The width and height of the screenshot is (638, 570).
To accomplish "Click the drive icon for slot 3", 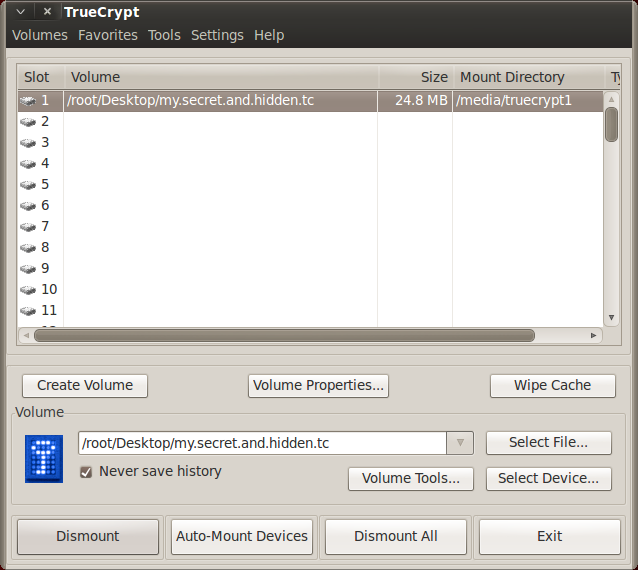I will (28, 143).
